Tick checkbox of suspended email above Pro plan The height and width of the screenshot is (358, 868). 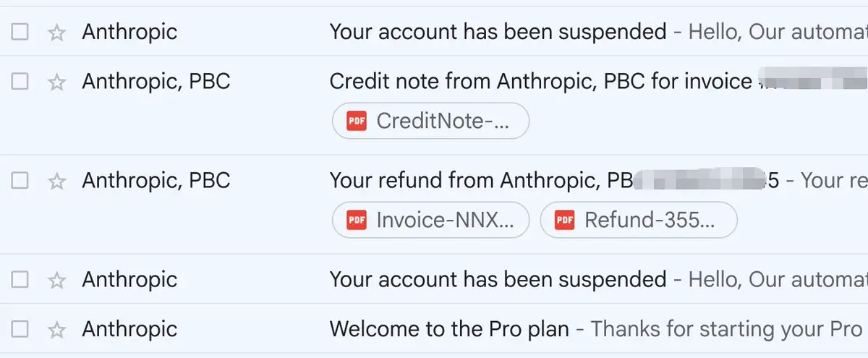(20, 280)
